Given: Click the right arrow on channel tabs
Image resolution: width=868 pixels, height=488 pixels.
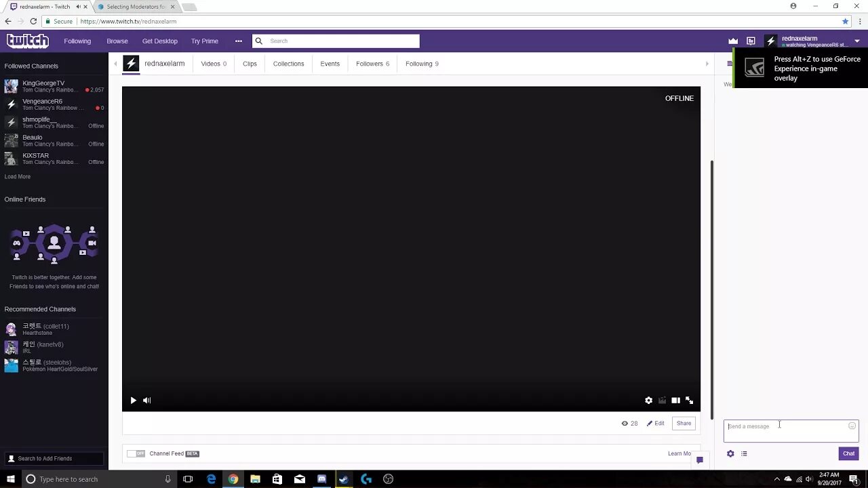Looking at the screenshot, I should point(707,64).
